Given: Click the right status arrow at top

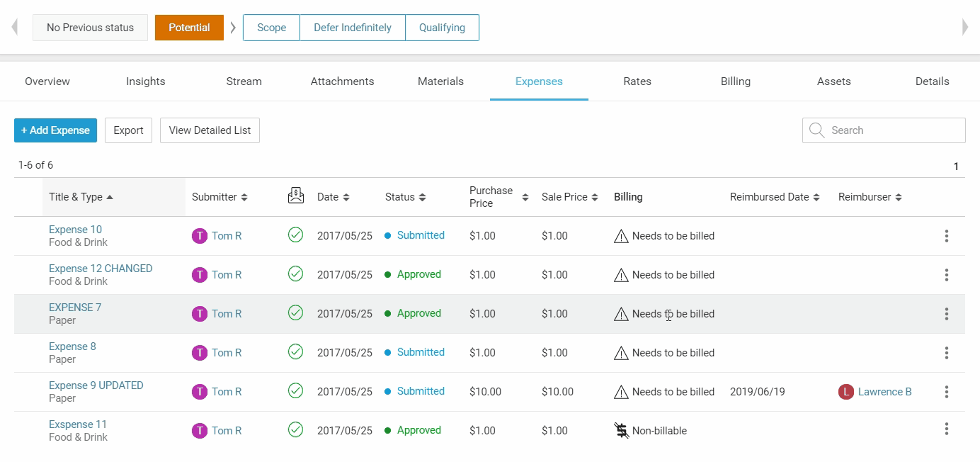Looking at the screenshot, I should (965, 28).
